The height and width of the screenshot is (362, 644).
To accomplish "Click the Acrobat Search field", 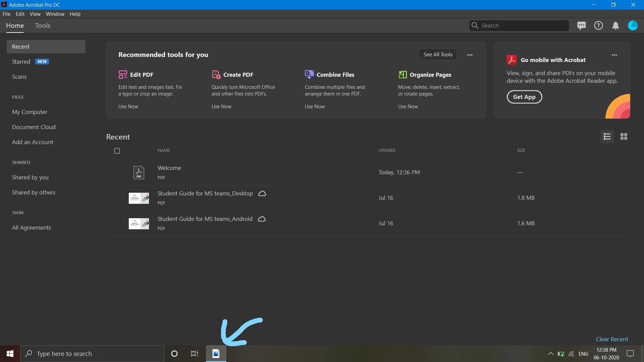I will [523, 25].
